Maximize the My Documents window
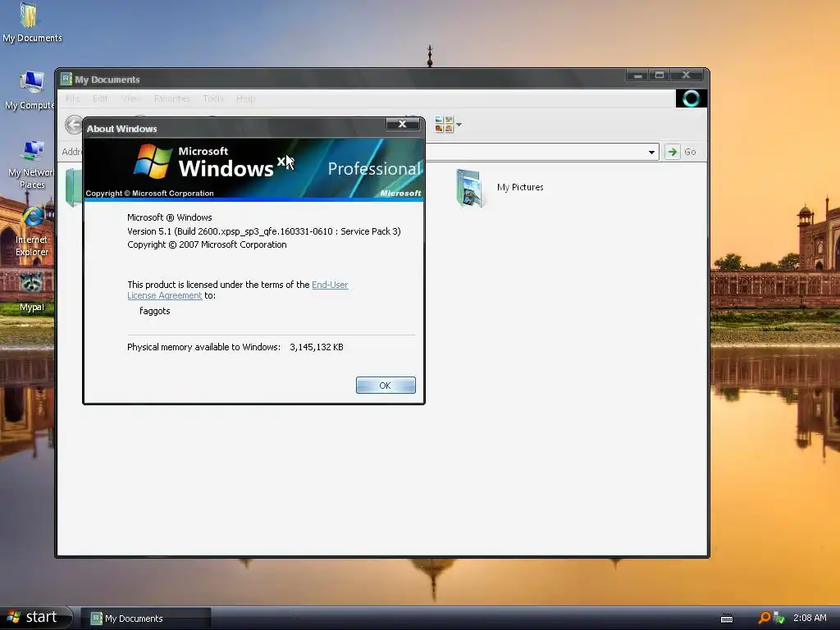840x630 pixels. (x=660, y=75)
